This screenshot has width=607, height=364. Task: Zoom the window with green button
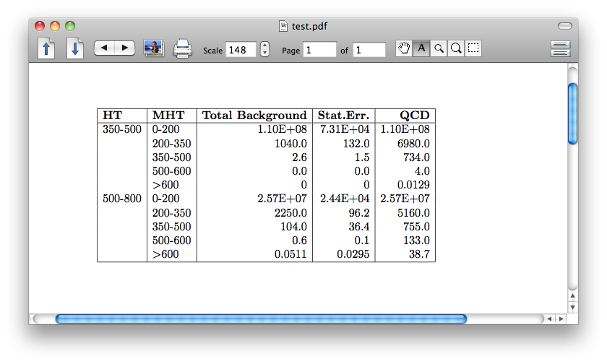click(x=70, y=26)
